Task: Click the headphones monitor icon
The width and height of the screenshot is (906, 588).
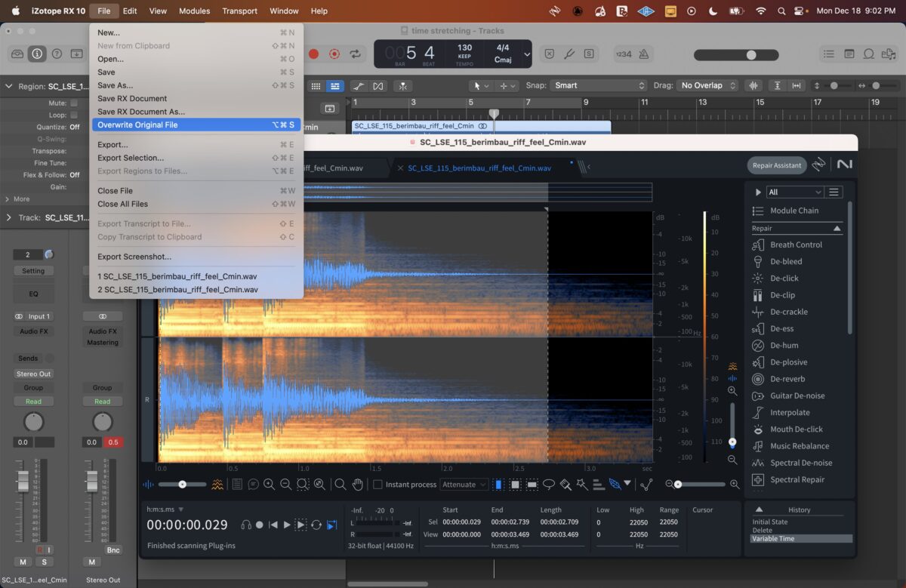Action: pos(246,525)
